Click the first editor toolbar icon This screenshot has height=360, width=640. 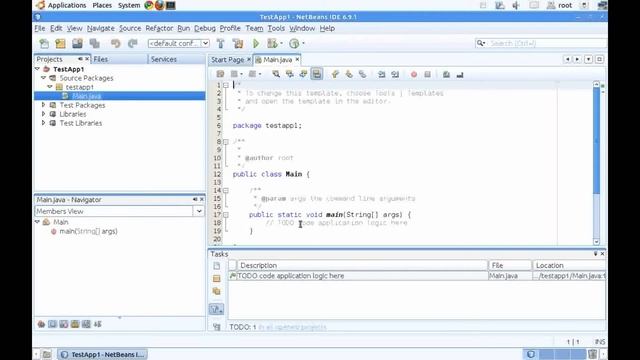click(220, 74)
